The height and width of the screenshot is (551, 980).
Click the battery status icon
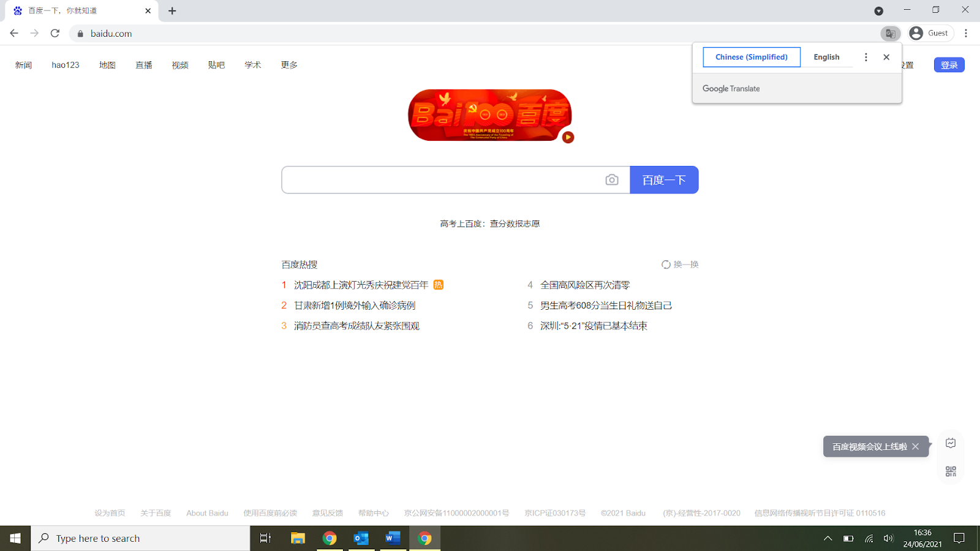click(x=848, y=539)
